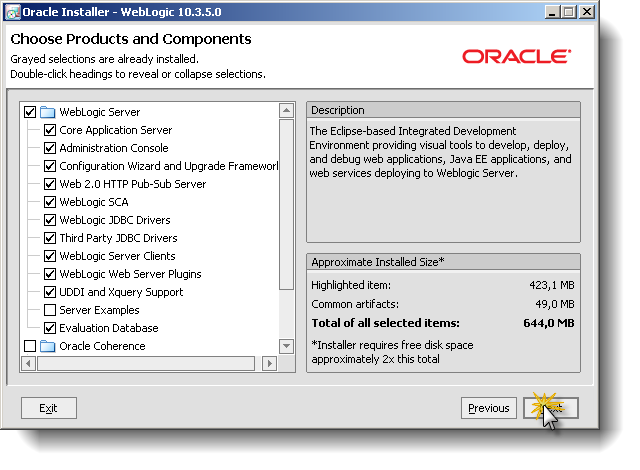Click the 49,0 MB common artifacts value
640x470 pixels.
555,304
